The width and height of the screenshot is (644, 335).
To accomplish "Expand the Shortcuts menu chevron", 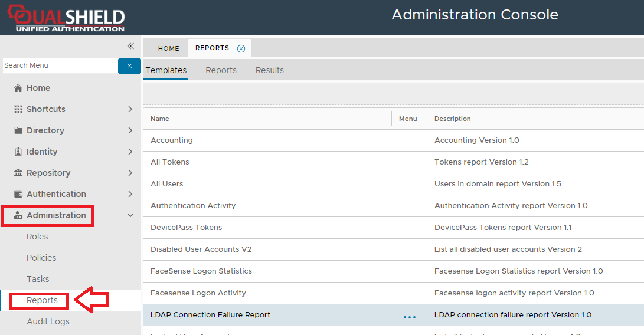I will click(x=130, y=109).
